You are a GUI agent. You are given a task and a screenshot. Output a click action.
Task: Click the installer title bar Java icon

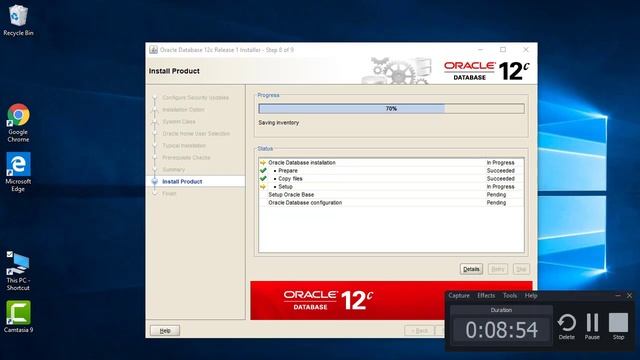pyautogui.click(x=153, y=50)
